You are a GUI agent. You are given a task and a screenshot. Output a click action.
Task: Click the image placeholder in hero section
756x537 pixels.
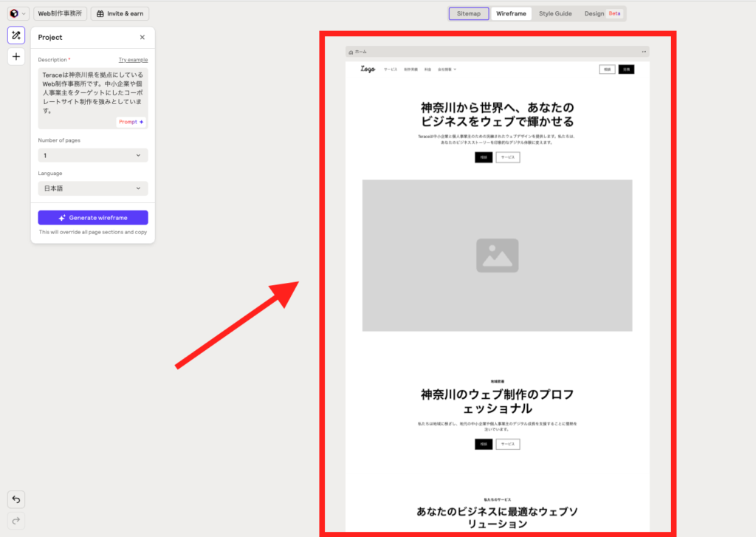(497, 256)
